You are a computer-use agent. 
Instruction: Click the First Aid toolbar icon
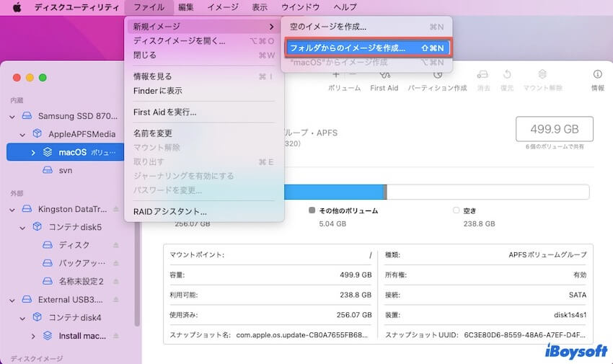[384, 74]
